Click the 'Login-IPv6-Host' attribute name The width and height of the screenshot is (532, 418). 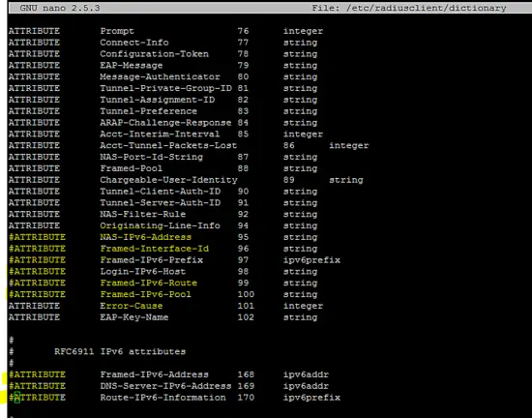(143, 272)
